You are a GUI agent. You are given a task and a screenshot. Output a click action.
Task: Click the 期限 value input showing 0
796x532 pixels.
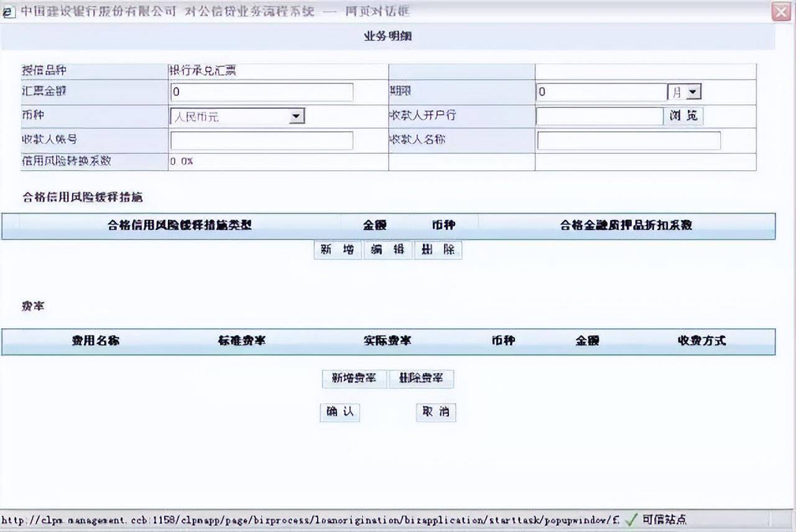coord(600,91)
